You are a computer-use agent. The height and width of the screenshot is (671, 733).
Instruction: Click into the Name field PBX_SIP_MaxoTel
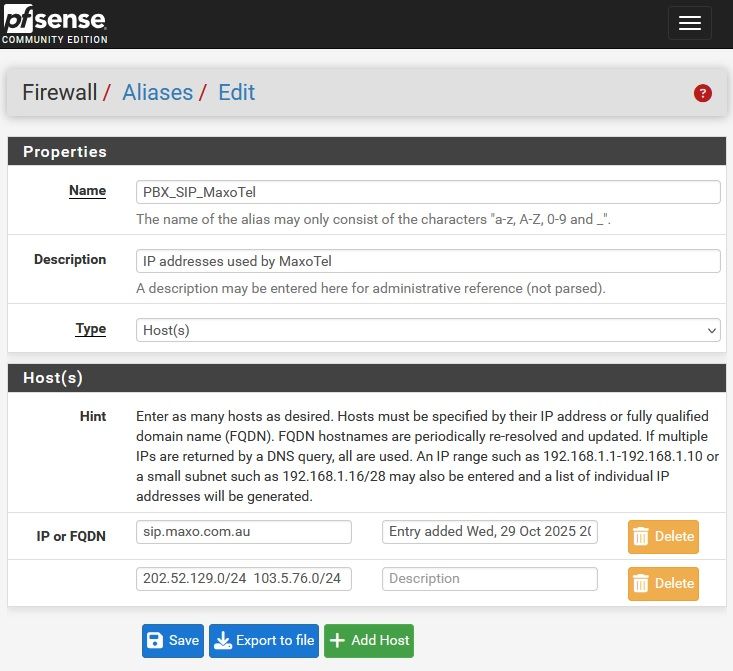pyautogui.click(x=428, y=192)
